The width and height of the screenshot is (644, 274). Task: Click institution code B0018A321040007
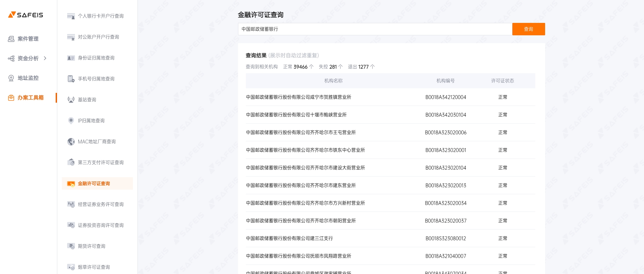[x=446, y=256]
